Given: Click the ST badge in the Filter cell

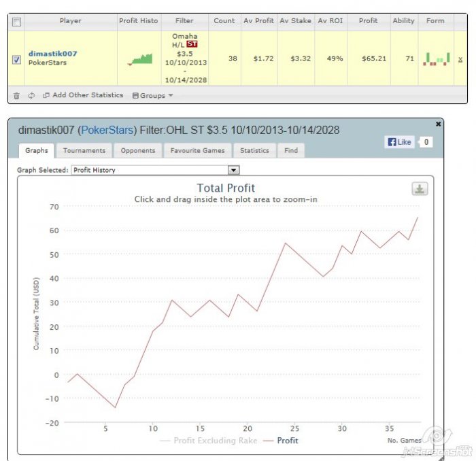Looking at the screenshot, I should click(x=192, y=44).
